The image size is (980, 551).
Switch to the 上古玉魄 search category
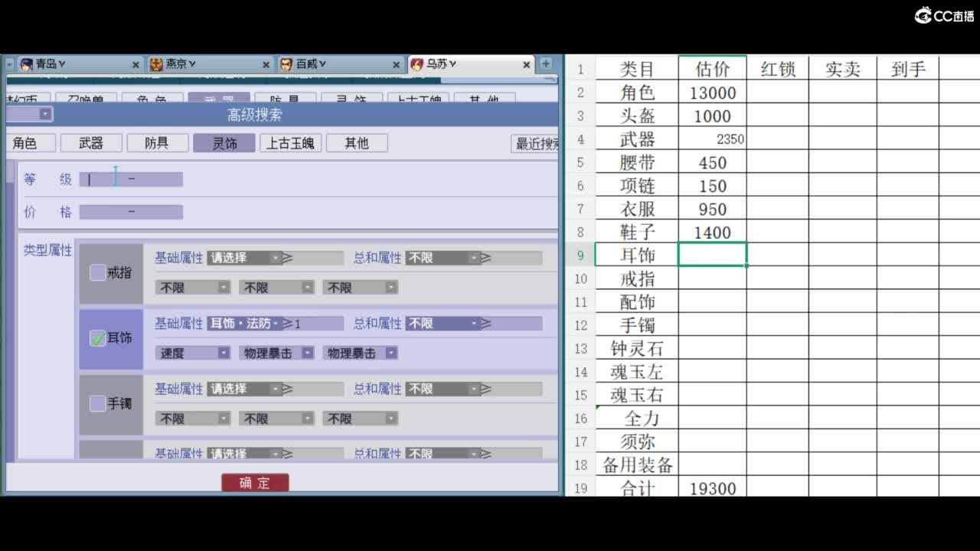pyautogui.click(x=290, y=143)
